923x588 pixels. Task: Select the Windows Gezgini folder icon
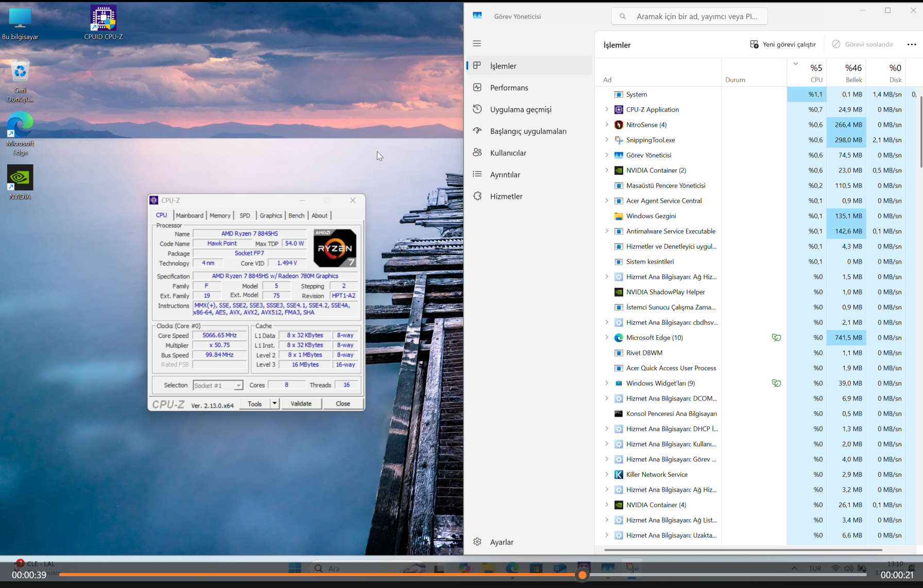pos(619,216)
